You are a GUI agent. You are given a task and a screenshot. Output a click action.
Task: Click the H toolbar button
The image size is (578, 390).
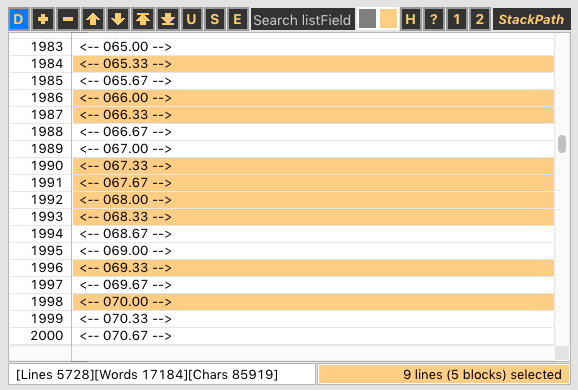click(410, 19)
